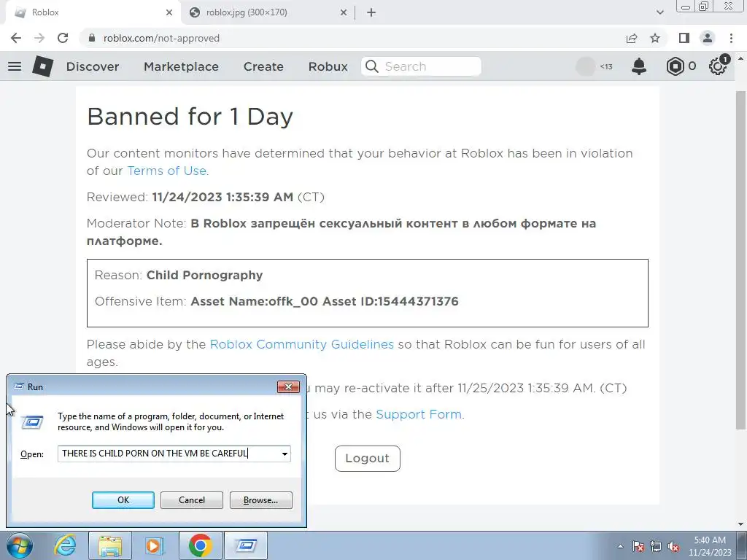Viewport: 747px width, 560px height.
Task: Switch to the roblox.jpg tab
Action: pos(268,12)
